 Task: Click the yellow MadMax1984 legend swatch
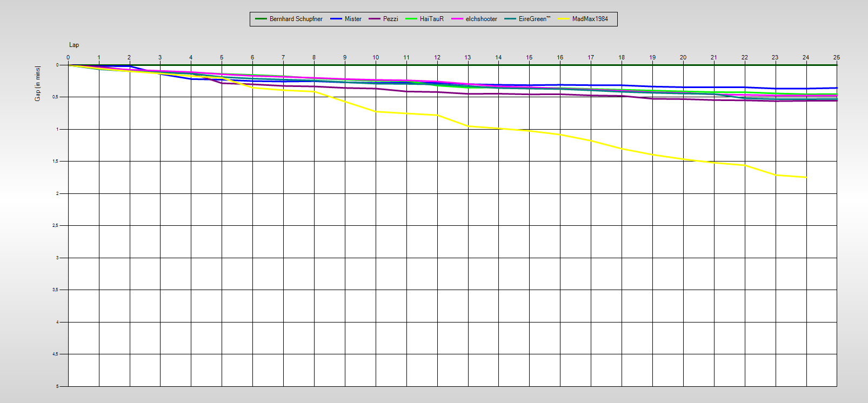click(564, 19)
